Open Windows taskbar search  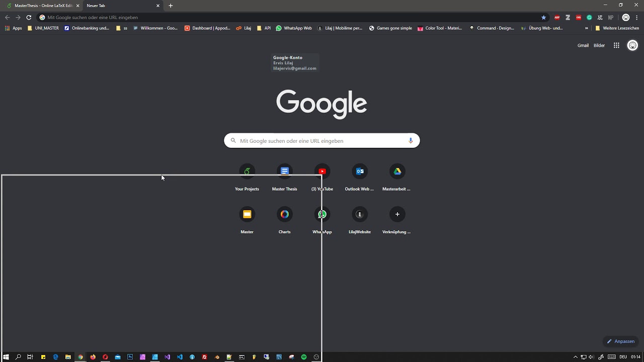coord(18,357)
